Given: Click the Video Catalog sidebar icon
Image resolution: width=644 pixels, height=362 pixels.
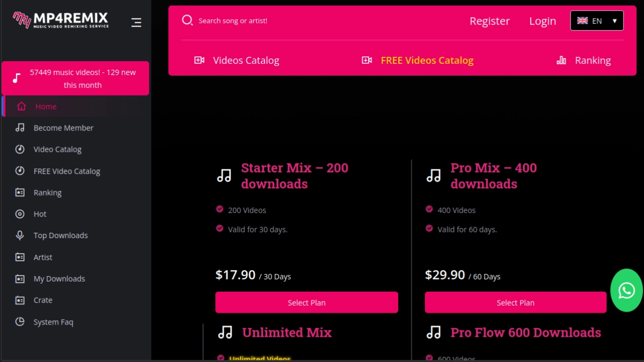Looking at the screenshot, I should pos(20,149).
